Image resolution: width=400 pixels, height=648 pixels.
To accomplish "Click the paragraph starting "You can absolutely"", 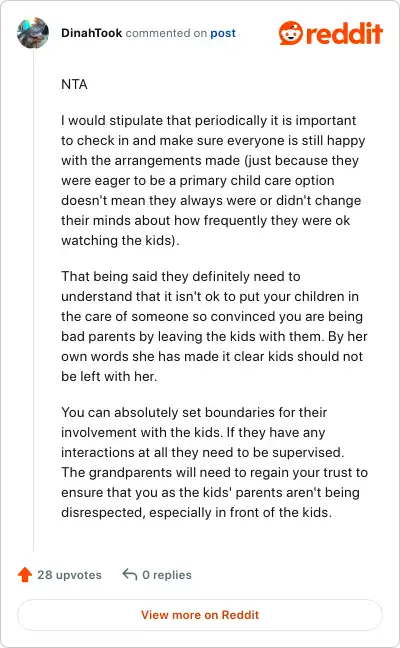I will coord(214,462).
